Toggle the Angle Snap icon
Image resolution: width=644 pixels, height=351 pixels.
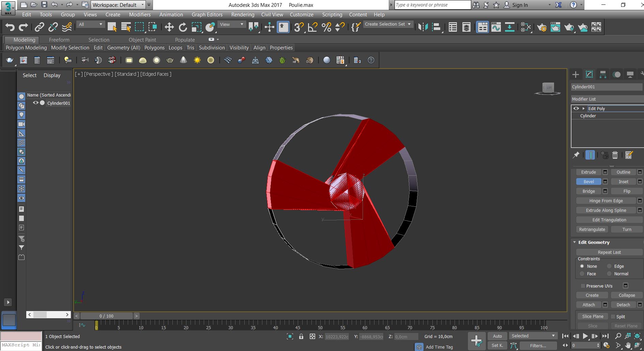pyautogui.click(x=312, y=27)
